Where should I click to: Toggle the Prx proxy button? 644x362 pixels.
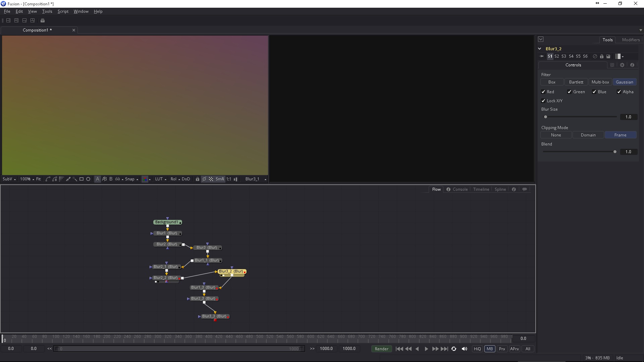[x=502, y=349]
